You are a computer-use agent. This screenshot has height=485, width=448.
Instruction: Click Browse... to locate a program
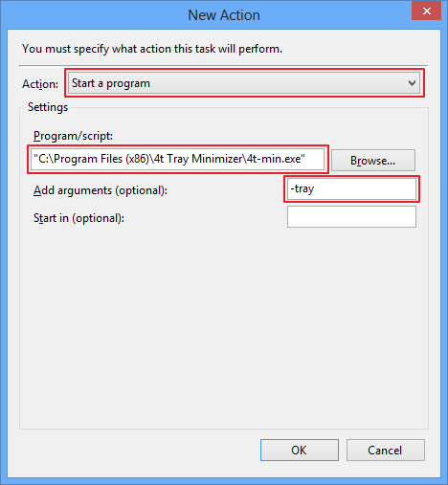(373, 160)
